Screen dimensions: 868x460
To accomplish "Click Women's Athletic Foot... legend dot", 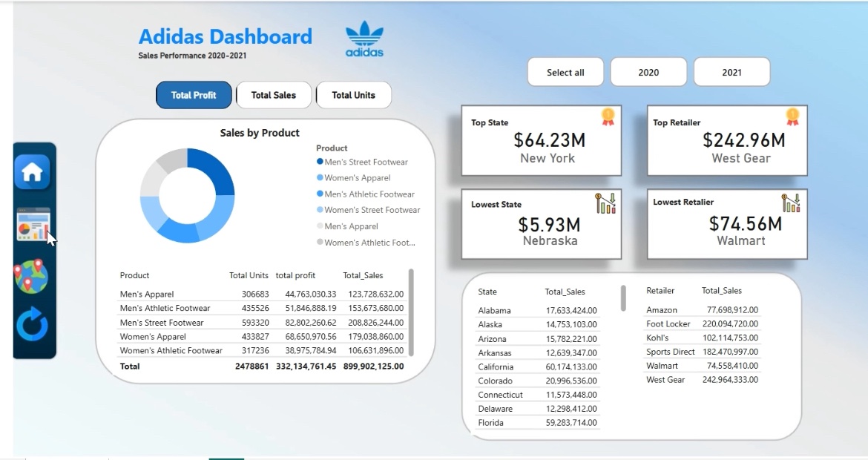I will 320,242.
